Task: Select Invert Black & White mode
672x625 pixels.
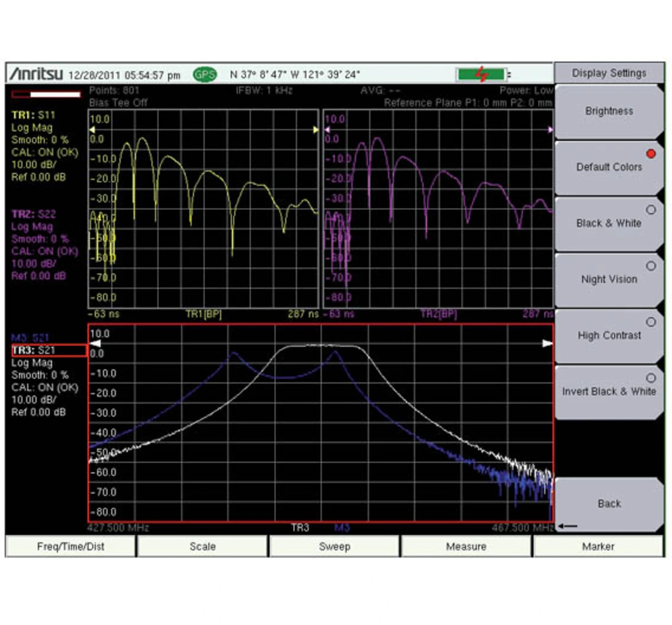Action: (x=609, y=392)
